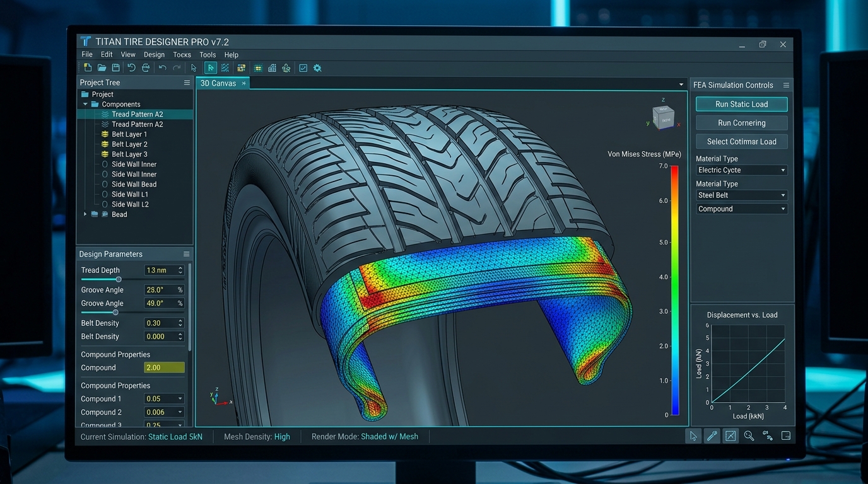The image size is (868, 484).
Task: Click the checkmark box toolbar icon
Action: [303, 68]
